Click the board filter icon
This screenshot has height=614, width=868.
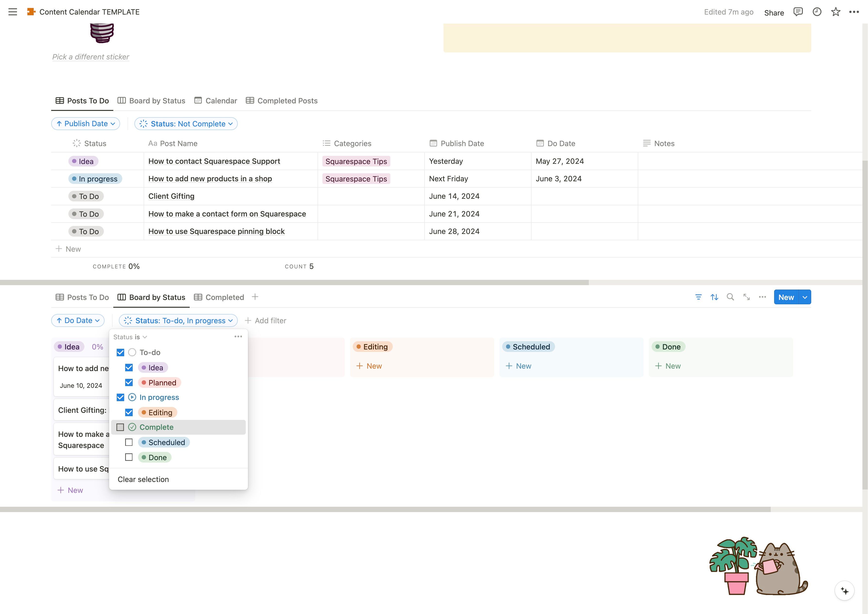[698, 297]
